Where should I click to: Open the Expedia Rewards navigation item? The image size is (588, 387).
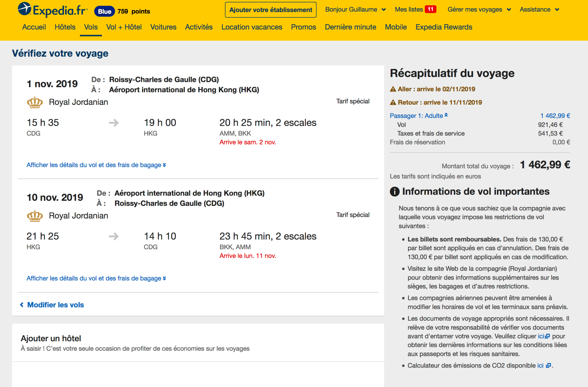(444, 27)
